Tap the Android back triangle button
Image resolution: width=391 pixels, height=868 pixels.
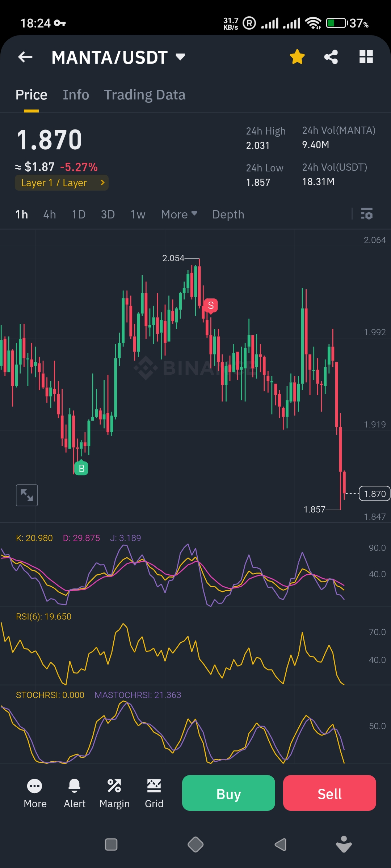(280, 844)
